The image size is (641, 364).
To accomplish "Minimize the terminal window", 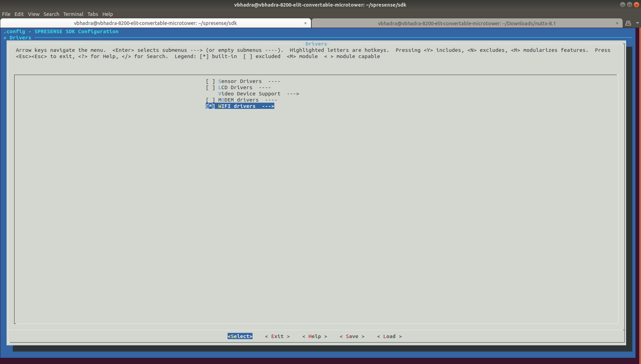I will 623,4.
